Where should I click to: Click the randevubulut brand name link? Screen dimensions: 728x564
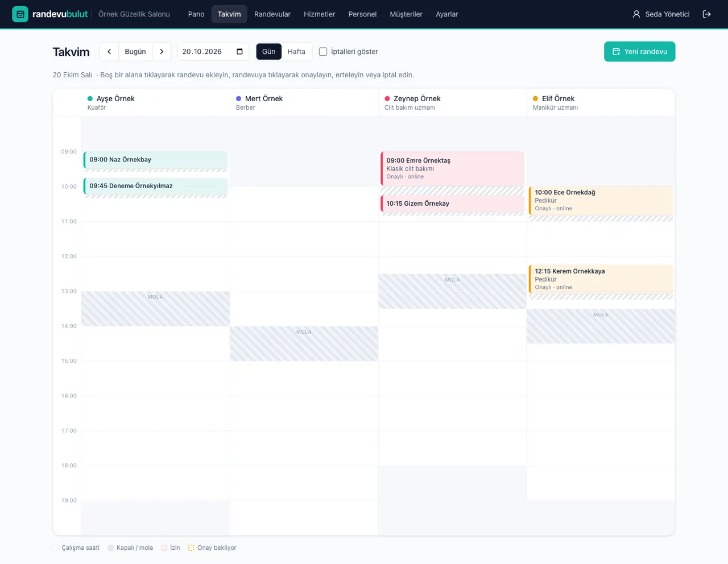coord(60,14)
